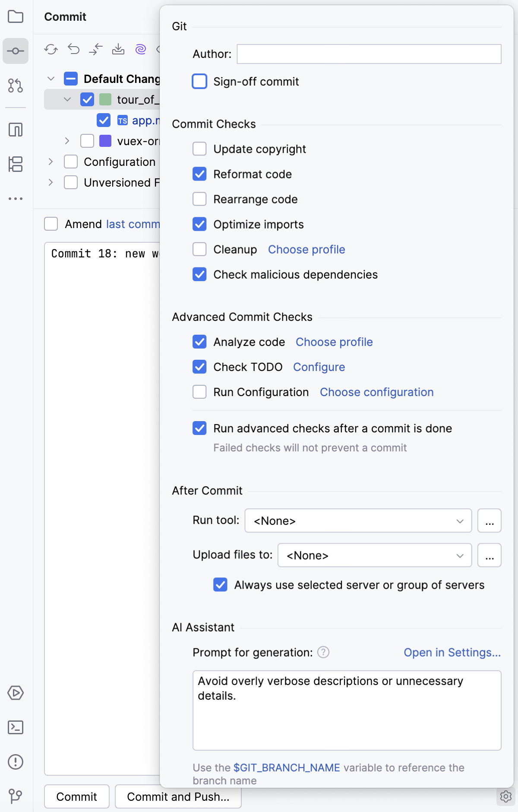Screen dimensions: 518x812
Task: Click the last commit link
Action: (133, 224)
